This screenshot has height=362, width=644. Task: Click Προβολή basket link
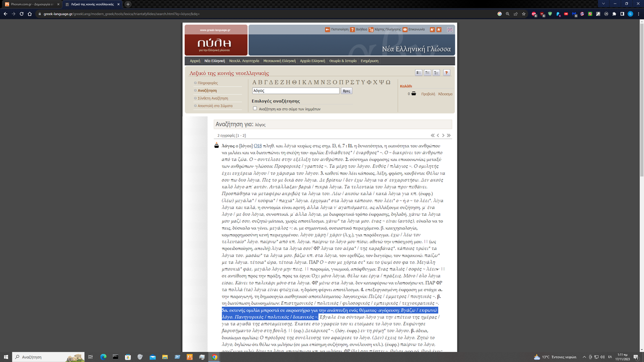[x=428, y=94]
